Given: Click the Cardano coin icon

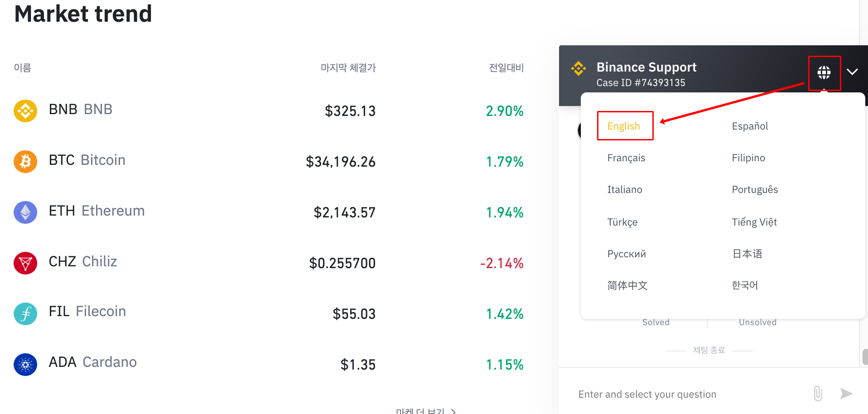Looking at the screenshot, I should (x=25, y=365).
